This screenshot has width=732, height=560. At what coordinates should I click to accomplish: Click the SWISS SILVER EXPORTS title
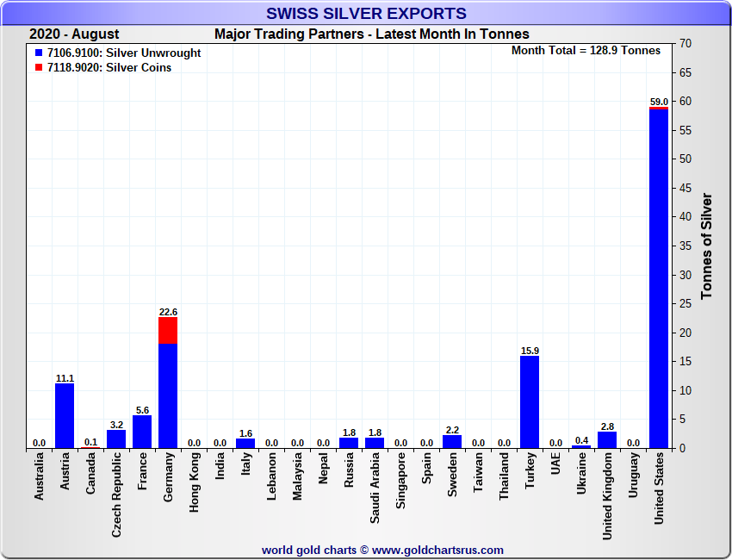[x=366, y=14]
